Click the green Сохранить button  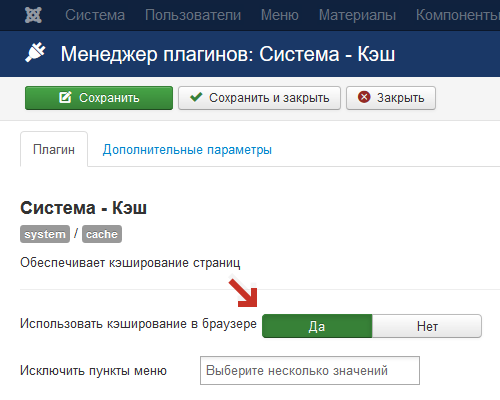point(99,98)
